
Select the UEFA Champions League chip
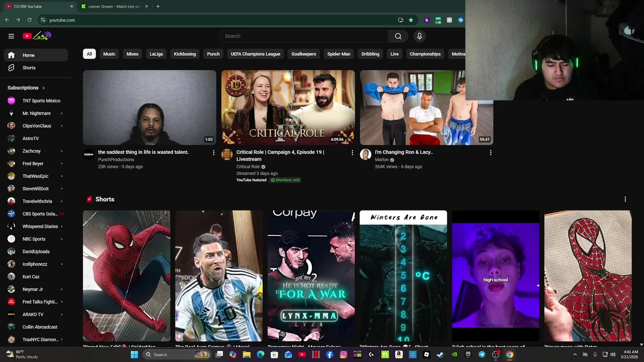255,54
